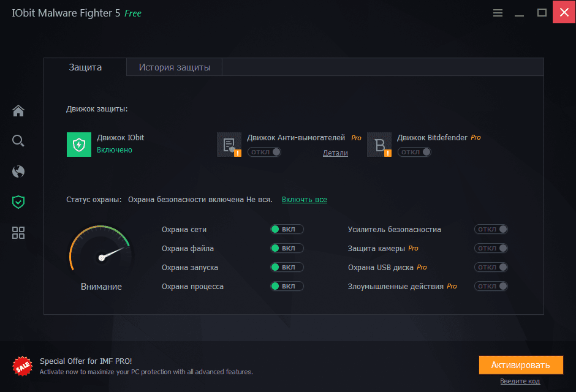Close the IObit Malware Fighter window
Screen dimensions: 576x392
[564, 12]
